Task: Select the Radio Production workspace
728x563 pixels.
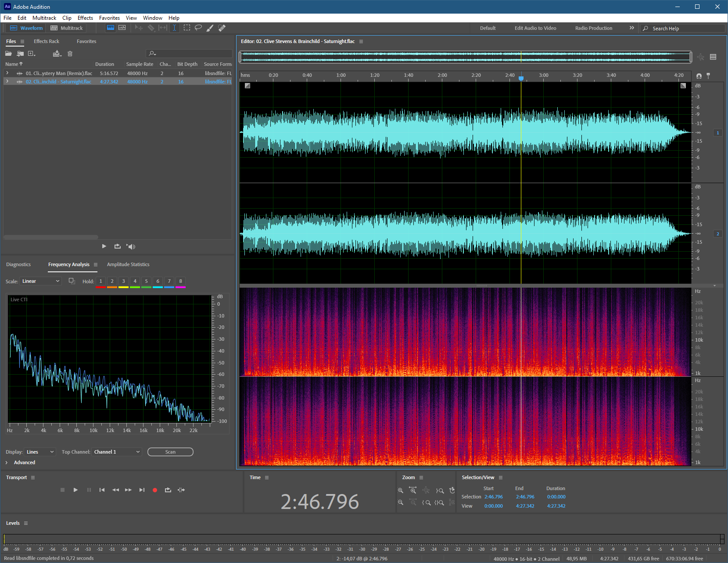Action: coord(593,28)
